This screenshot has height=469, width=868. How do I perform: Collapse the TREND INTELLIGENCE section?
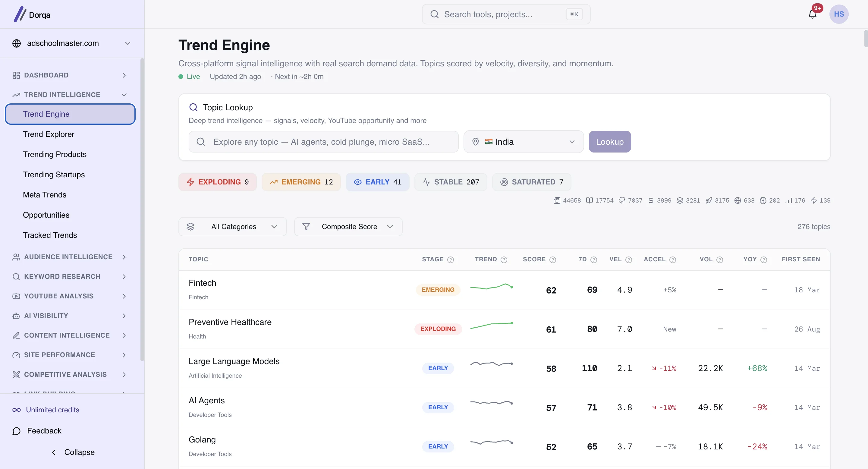(x=70, y=95)
